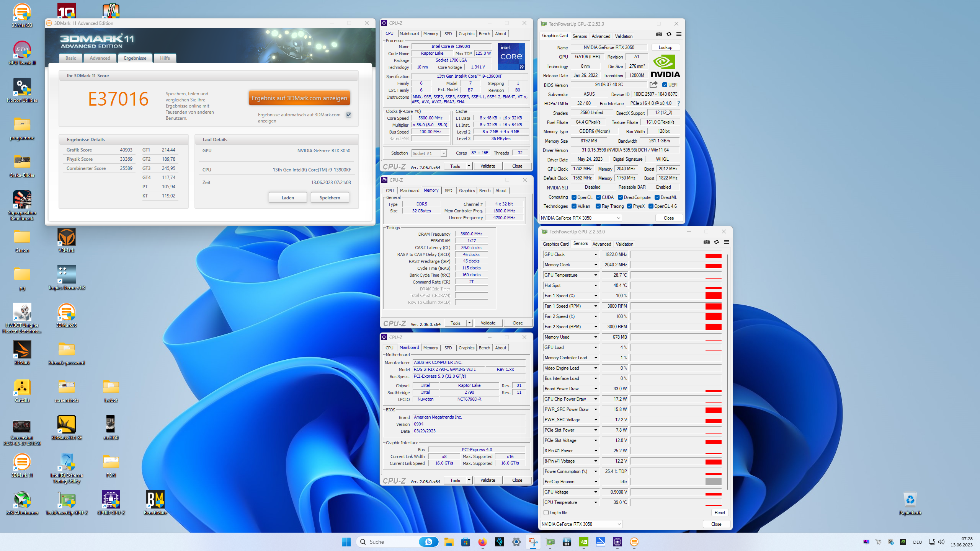Open the GPU Tweak III desktop icon
The height and width of the screenshot is (551, 980).
22,53
